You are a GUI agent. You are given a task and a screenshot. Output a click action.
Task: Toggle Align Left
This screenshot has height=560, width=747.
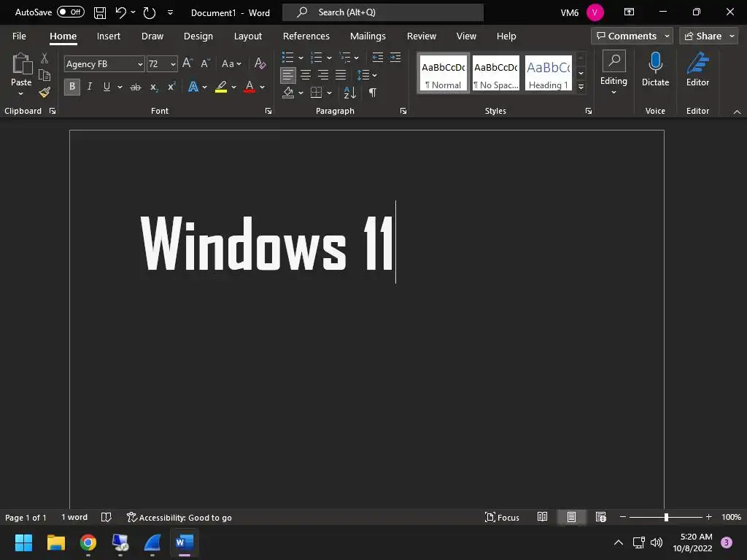287,75
